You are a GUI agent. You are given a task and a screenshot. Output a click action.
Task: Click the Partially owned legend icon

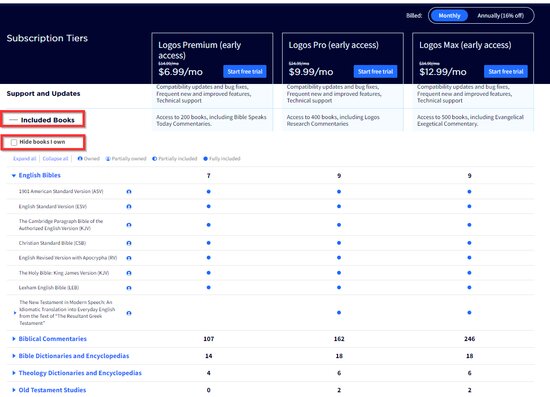(x=108, y=159)
